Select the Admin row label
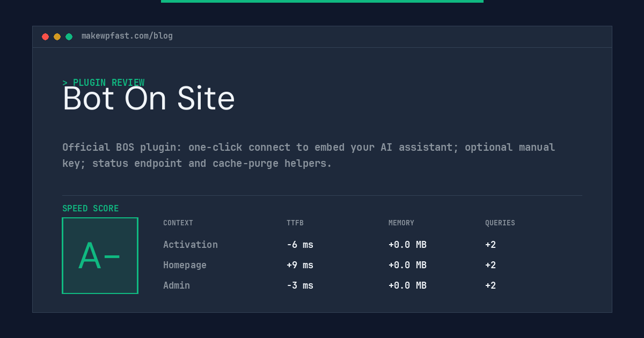Image resolution: width=644 pixels, height=338 pixels. click(x=177, y=285)
